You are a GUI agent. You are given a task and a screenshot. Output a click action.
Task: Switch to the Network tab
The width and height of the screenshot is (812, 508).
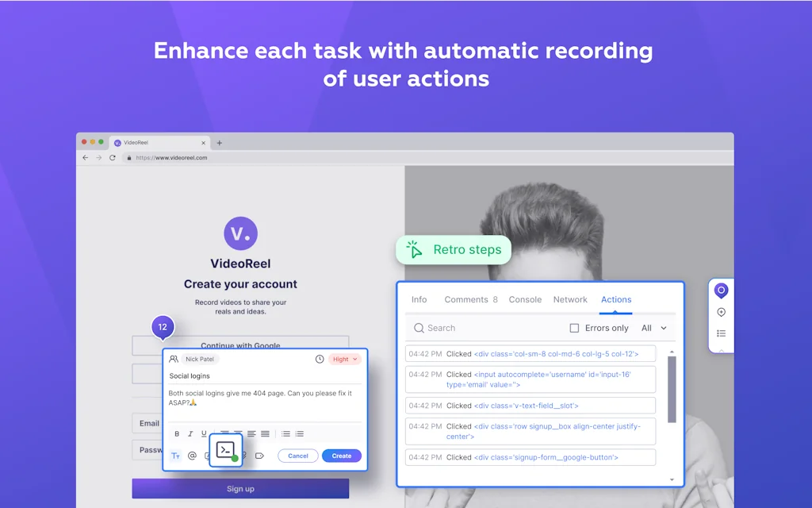(570, 299)
